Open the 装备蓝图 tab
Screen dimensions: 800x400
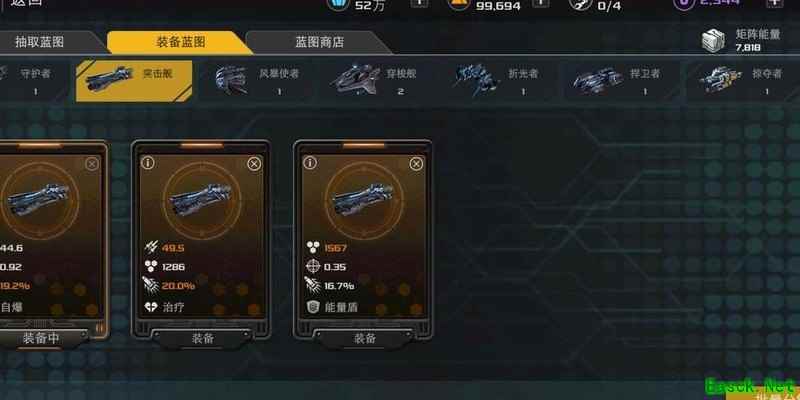click(180, 42)
